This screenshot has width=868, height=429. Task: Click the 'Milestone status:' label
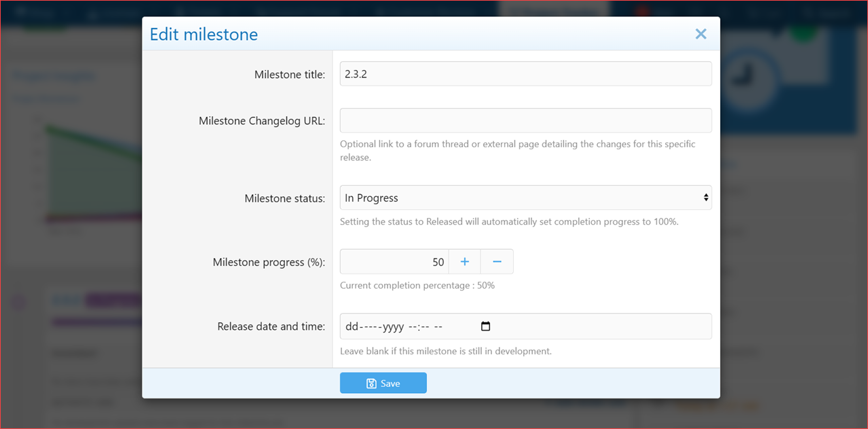[x=285, y=198]
